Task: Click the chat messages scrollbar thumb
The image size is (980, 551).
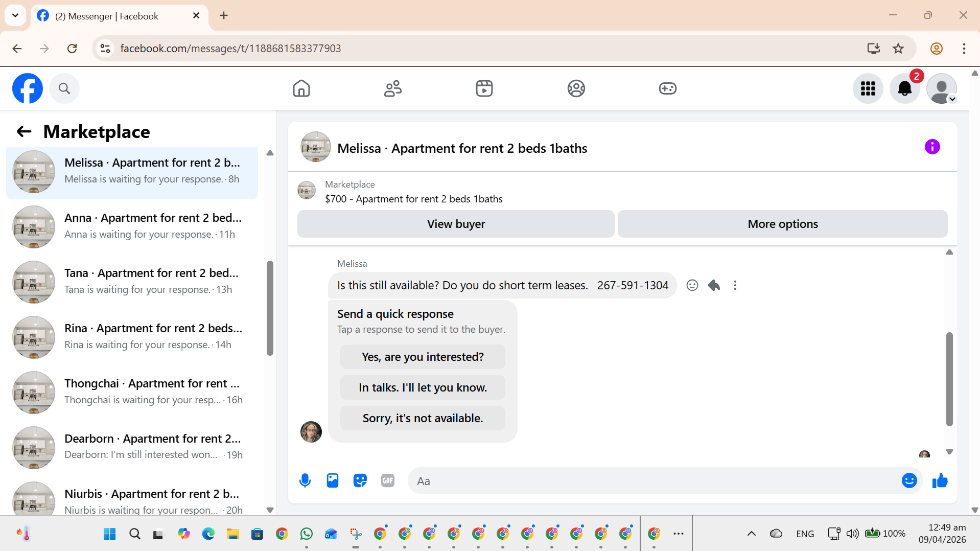Action: click(x=949, y=379)
